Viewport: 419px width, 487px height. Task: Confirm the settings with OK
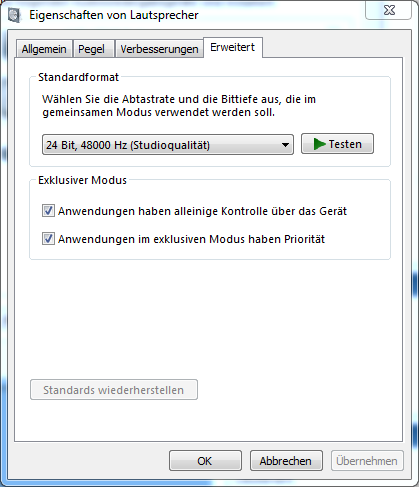(205, 461)
